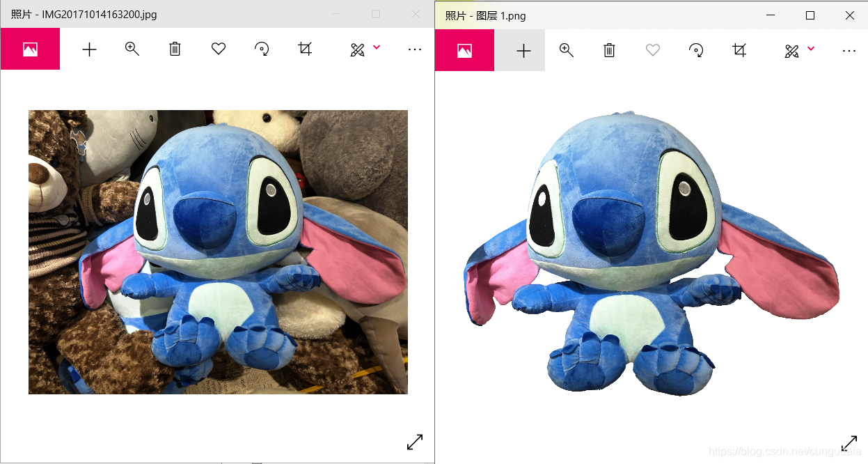Delete photo with the trash icon in IMG20171014163200.jpg window

click(175, 49)
